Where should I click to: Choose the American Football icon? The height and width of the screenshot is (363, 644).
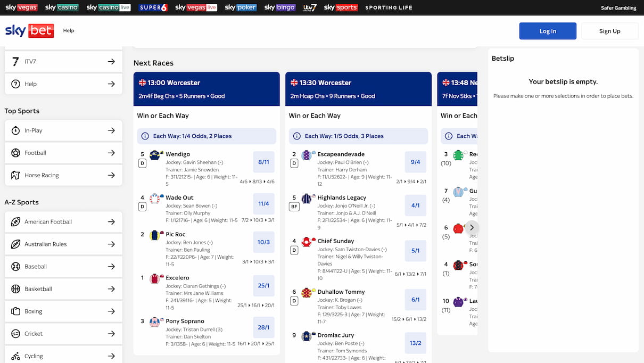pyautogui.click(x=15, y=222)
